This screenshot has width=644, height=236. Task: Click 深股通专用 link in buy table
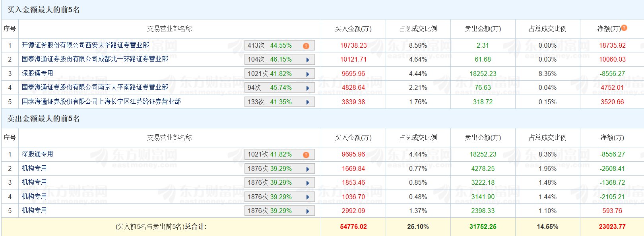click(37, 74)
